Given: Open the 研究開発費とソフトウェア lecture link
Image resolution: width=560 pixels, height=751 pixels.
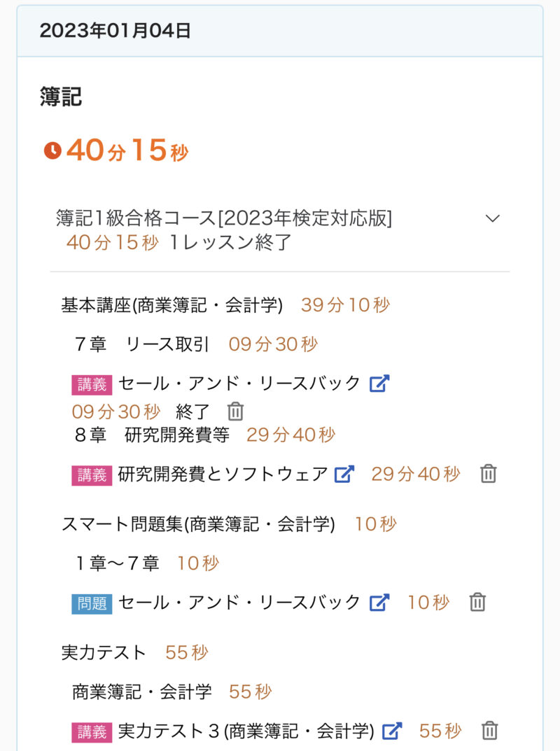Looking at the screenshot, I should pos(223,474).
